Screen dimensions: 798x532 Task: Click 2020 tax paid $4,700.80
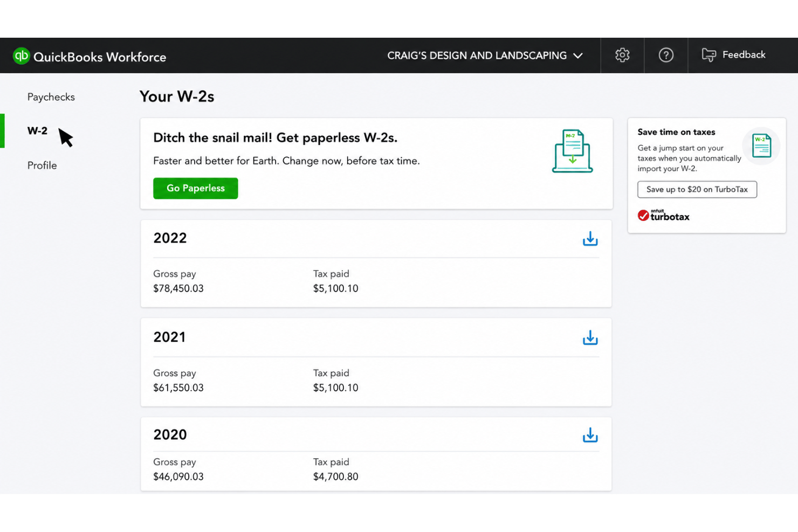(x=335, y=476)
